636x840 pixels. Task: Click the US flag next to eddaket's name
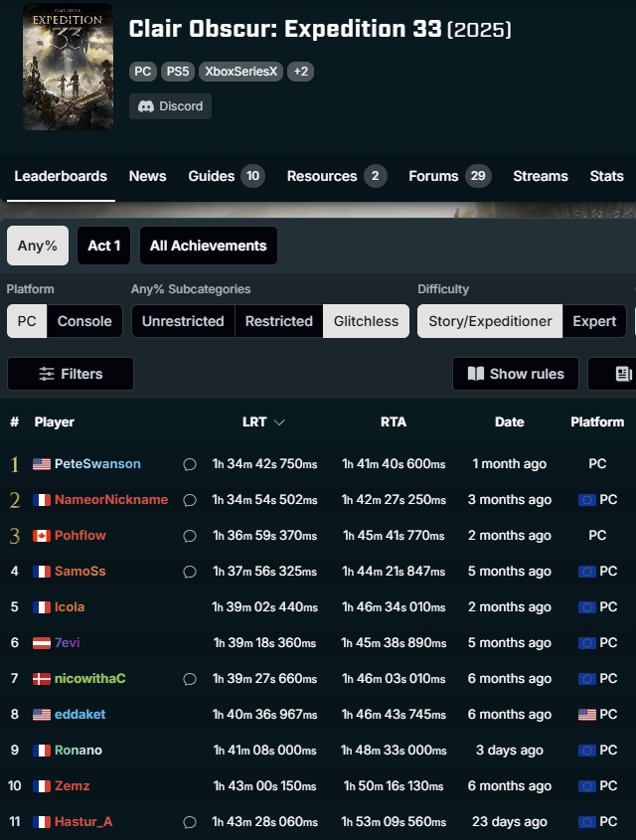point(42,715)
